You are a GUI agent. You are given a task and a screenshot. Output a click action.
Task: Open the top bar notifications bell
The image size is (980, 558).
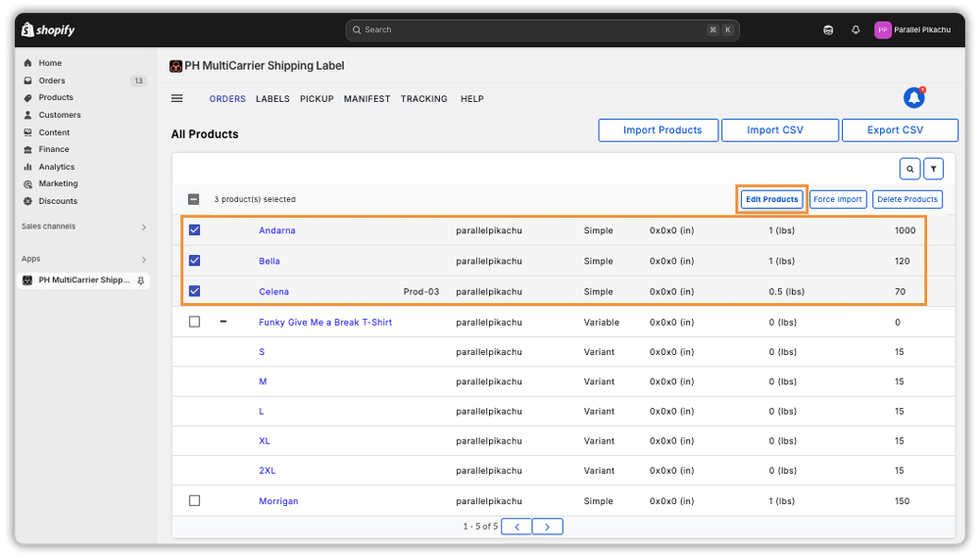click(856, 29)
